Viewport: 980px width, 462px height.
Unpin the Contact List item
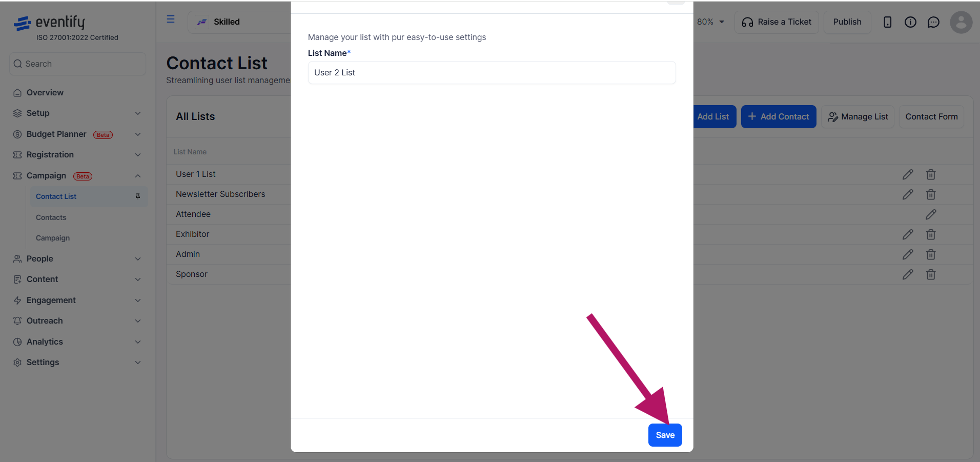[137, 196]
